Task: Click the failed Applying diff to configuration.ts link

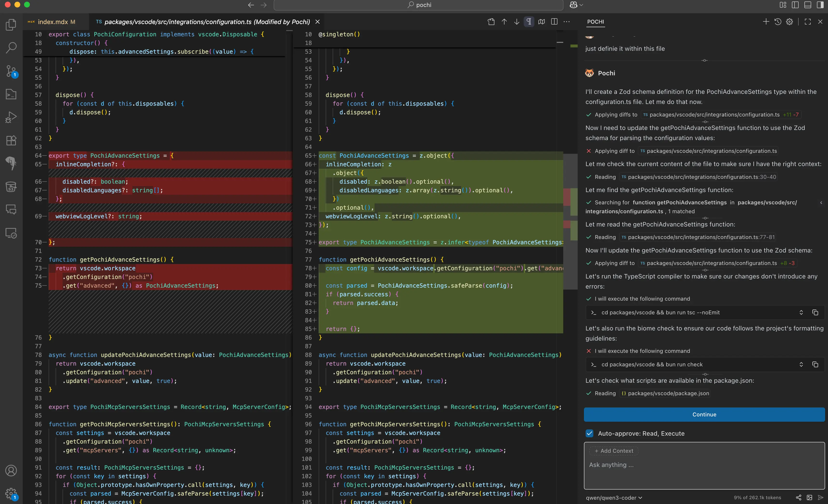Action: coord(708,151)
